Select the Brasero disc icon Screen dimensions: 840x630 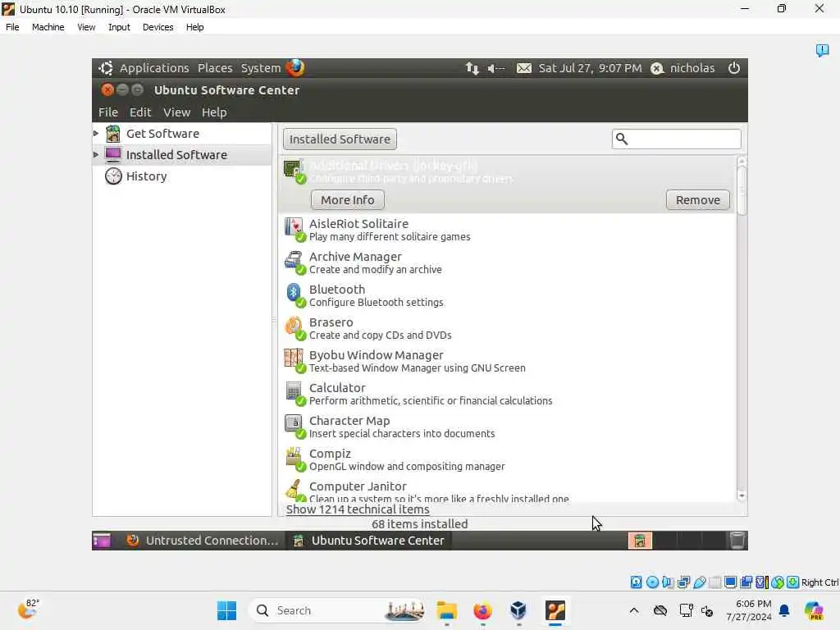coord(294,327)
